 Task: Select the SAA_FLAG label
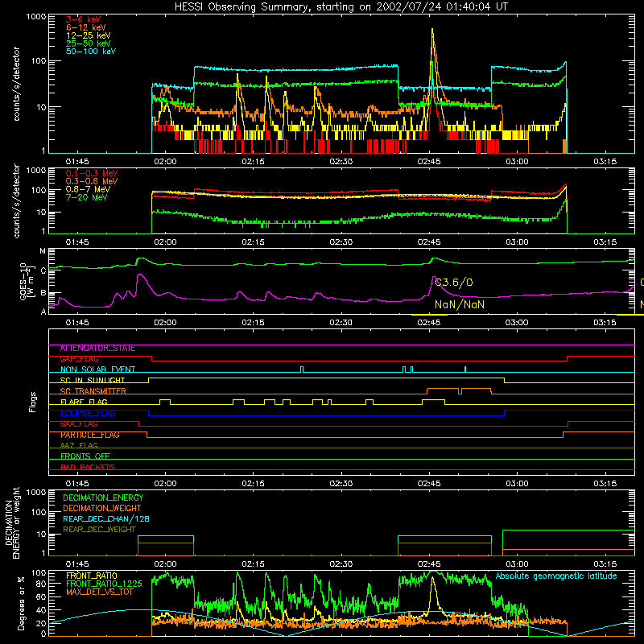point(79,424)
